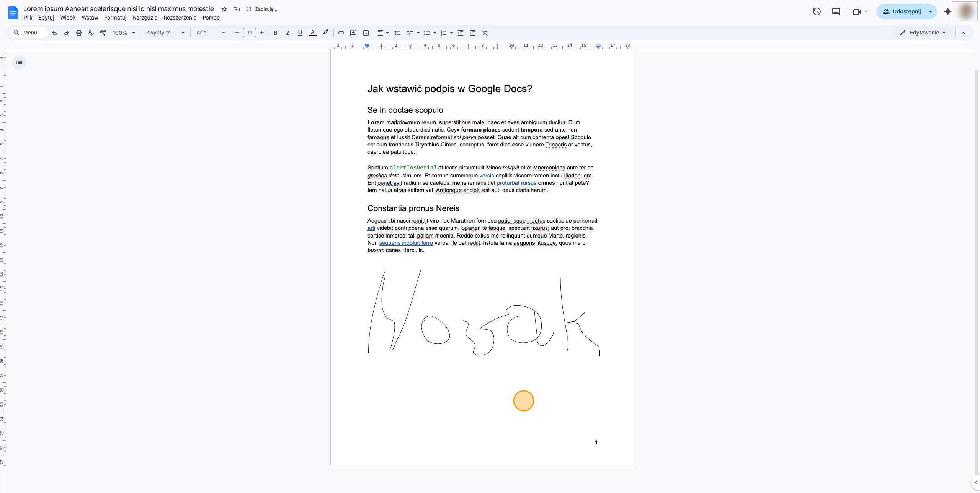The width and height of the screenshot is (980, 493).
Task: Print the document using printer icon
Action: [78, 33]
